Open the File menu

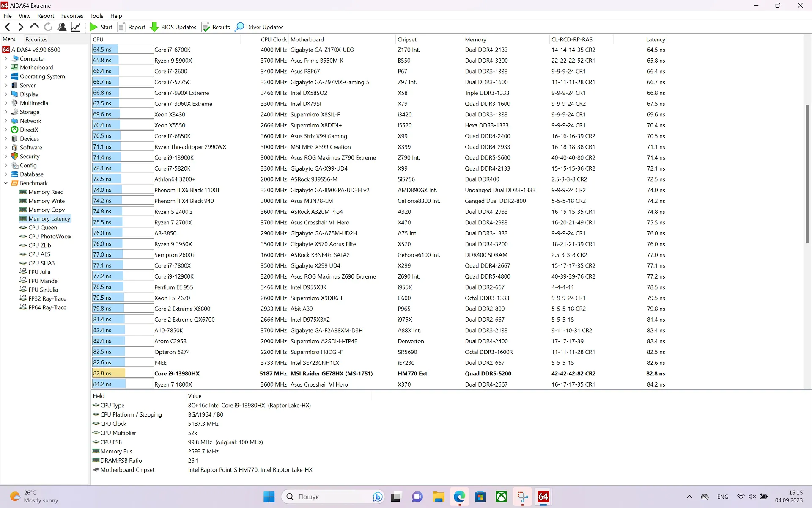[x=8, y=16]
